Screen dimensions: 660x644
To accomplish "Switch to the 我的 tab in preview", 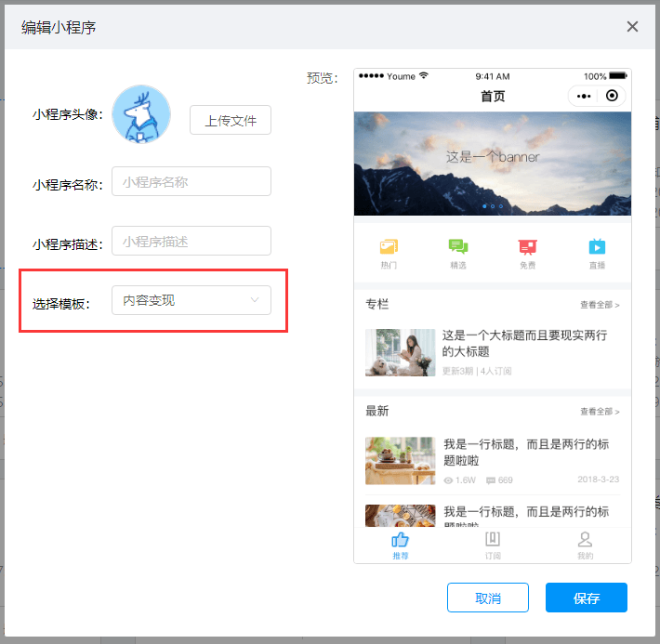I will click(585, 545).
